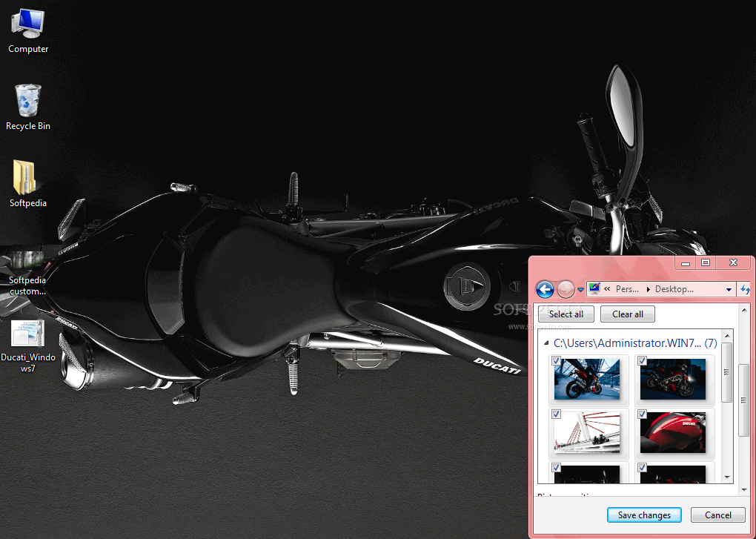
Task: Close the wallpaper dialog window
Action: 733,262
